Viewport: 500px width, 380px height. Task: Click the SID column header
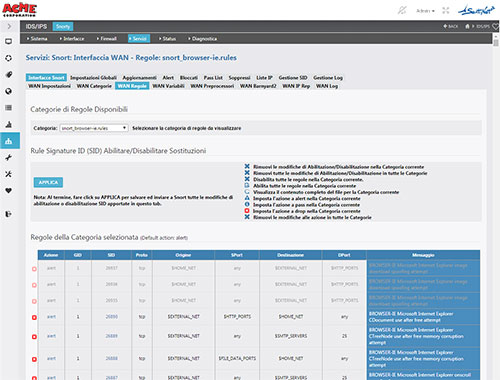click(x=111, y=255)
